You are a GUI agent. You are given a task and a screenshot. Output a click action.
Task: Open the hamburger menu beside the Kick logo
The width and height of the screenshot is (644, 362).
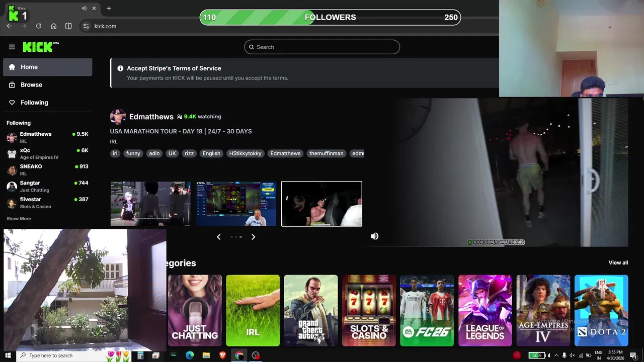[12, 47]
